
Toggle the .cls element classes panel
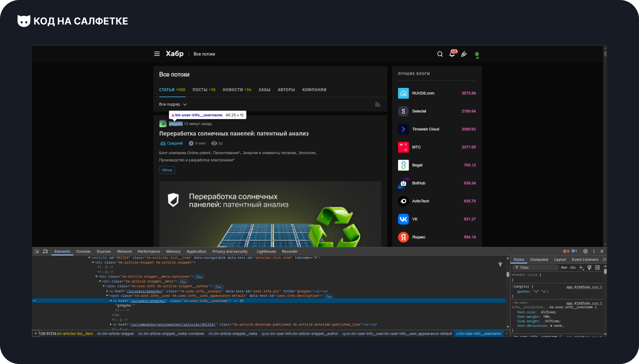click(x=572, y=268)
